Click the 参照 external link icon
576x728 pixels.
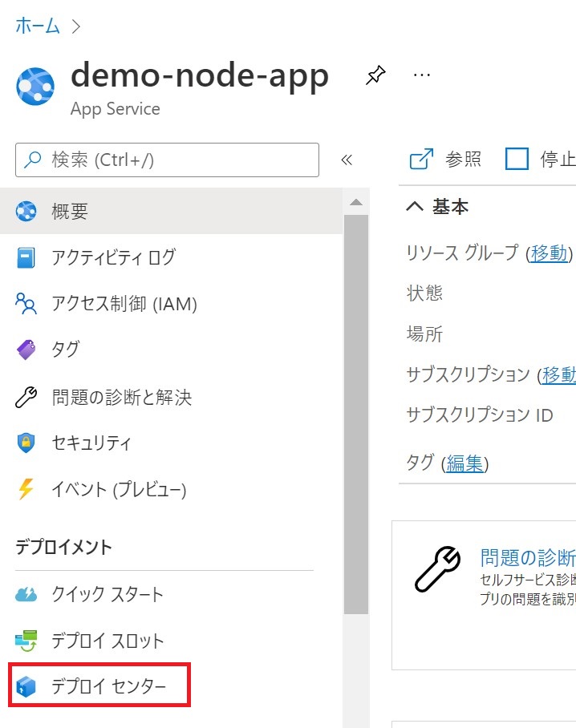tap(421, 160)
